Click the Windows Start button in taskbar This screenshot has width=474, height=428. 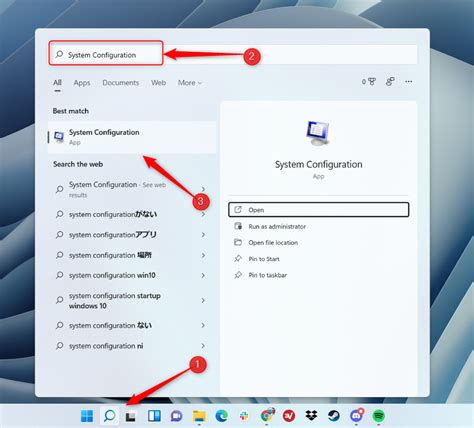pyautogui.click(x=87, y=416)
